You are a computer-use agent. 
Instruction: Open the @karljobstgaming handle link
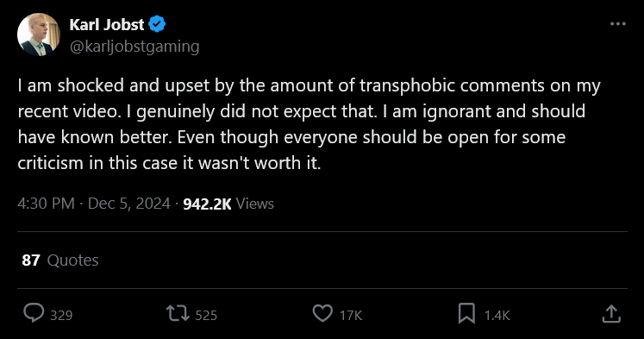pyautogui.click(x=134, y=47)
